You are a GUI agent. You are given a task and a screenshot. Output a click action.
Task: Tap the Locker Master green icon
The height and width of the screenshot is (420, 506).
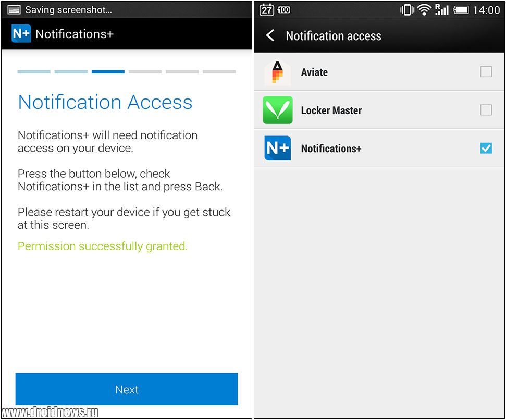coord(278,110)
